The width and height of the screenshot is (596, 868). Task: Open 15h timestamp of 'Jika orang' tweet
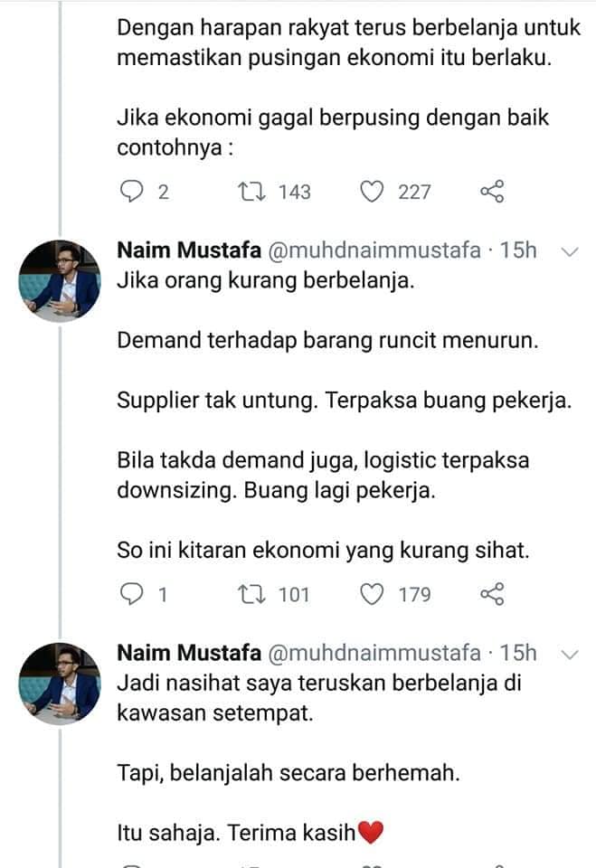coord(518,250)
